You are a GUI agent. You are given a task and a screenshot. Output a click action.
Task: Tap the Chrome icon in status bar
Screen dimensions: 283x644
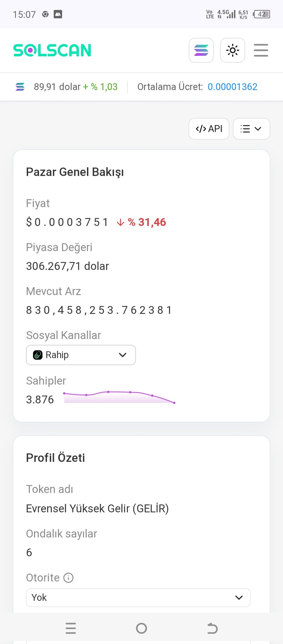(45, 14)
